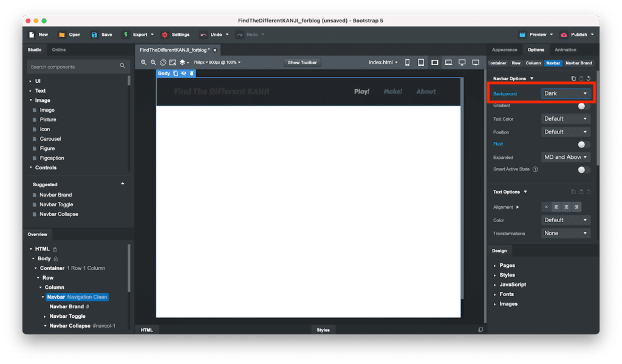Open the Expanded MD and Above dropdown

coord(566,157)
